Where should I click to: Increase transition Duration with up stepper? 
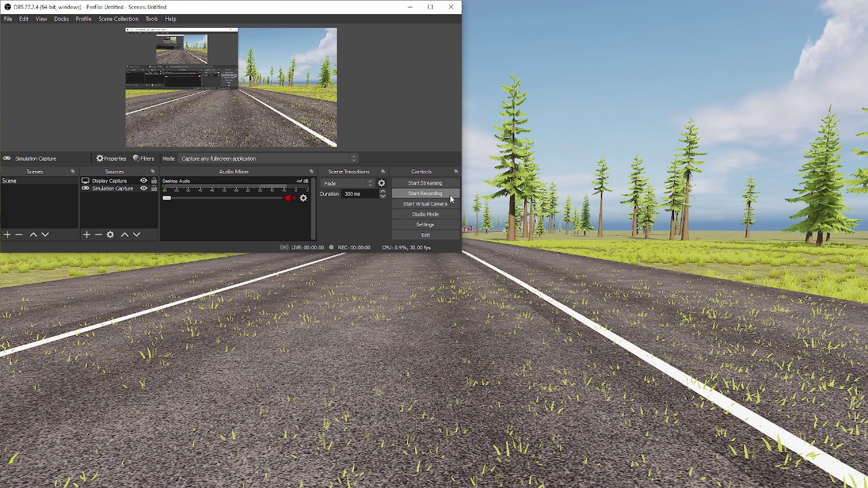coord(382,191)
